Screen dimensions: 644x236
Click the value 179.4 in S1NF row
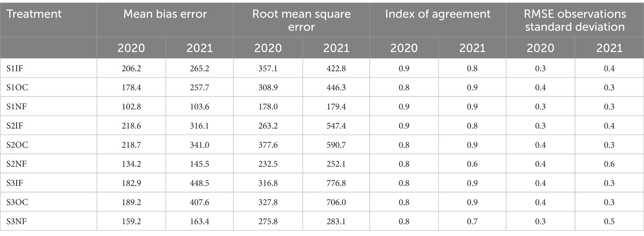coord(336,107)
